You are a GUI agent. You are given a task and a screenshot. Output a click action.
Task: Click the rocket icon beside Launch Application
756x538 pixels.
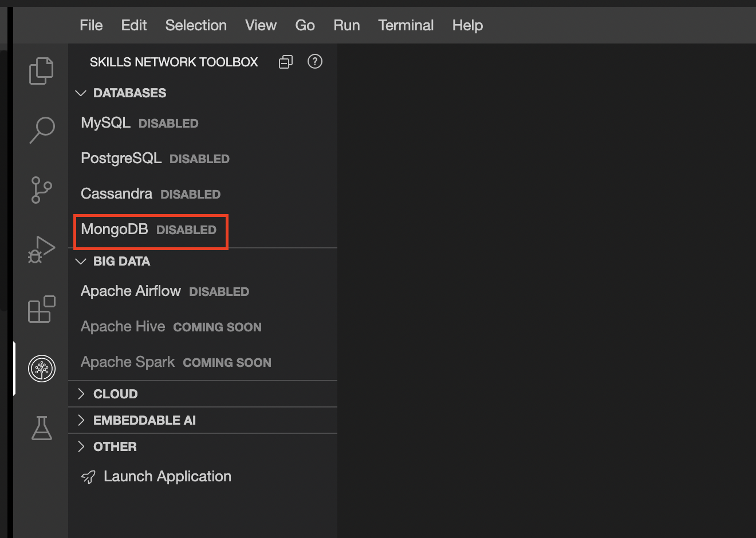point(88,477)
